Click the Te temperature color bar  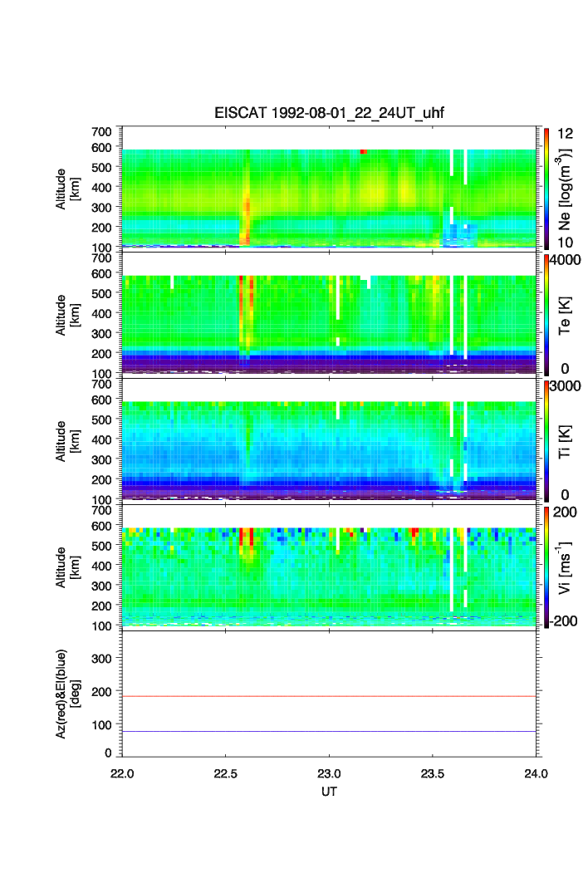click(x=546, y=315)
